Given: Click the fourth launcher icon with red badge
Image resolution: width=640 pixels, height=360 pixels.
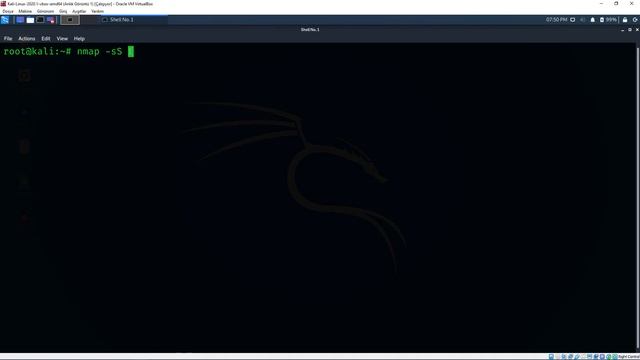Looking at the screenshot, I should coord(51,20).
